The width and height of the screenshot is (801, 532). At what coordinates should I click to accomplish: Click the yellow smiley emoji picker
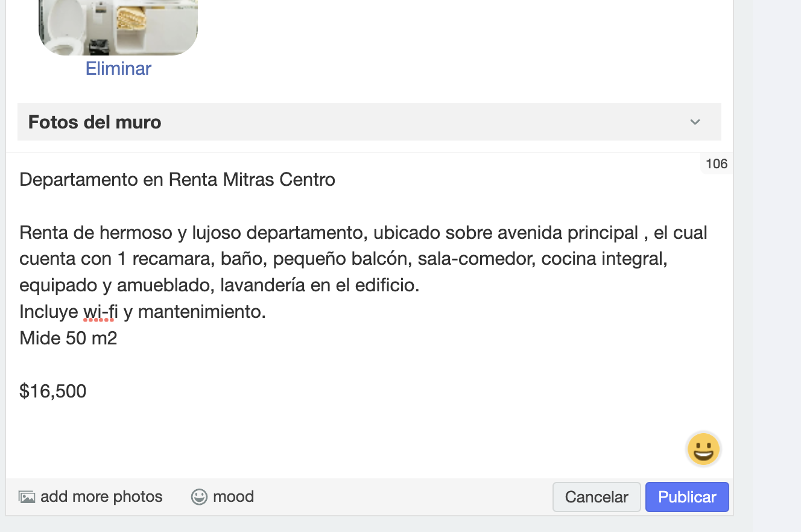(703, 450)
